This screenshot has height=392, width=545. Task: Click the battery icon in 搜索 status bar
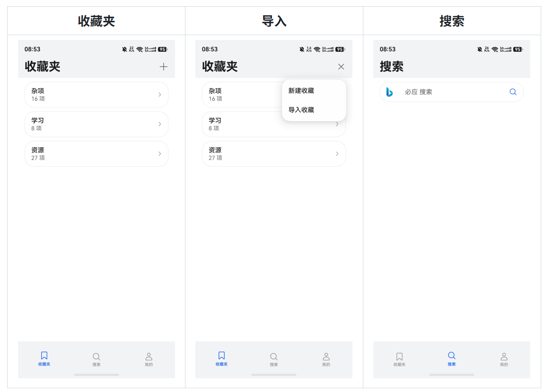(518, 49)
